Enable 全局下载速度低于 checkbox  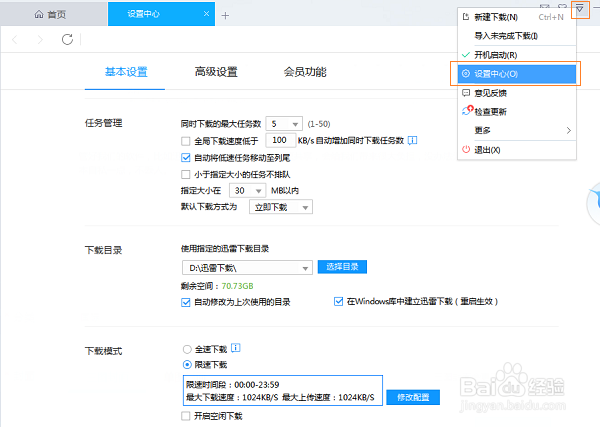point(186,141)
